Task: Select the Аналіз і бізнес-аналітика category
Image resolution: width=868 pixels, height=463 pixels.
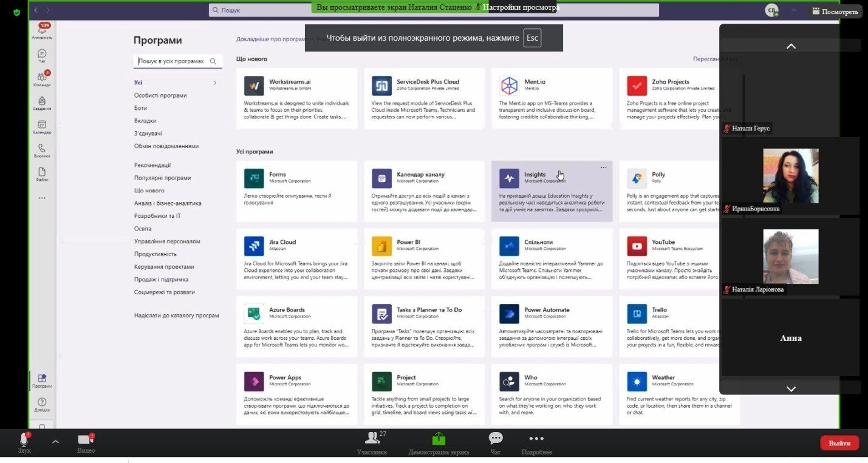Action: 168,203
